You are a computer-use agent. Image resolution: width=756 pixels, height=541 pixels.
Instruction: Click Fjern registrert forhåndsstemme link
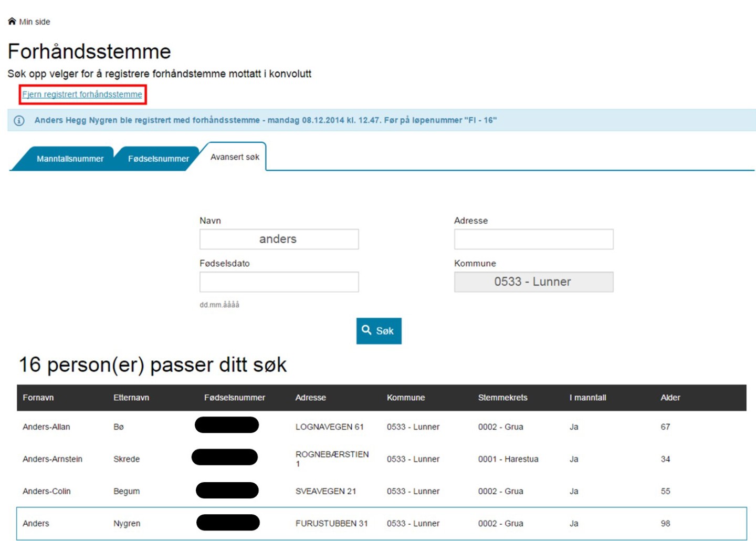(82, 95)
